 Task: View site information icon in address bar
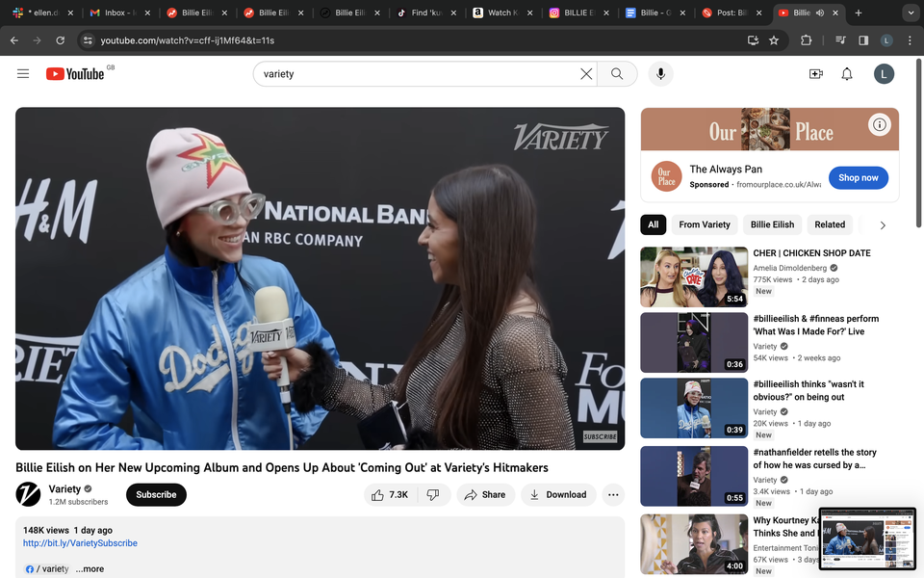88,40
